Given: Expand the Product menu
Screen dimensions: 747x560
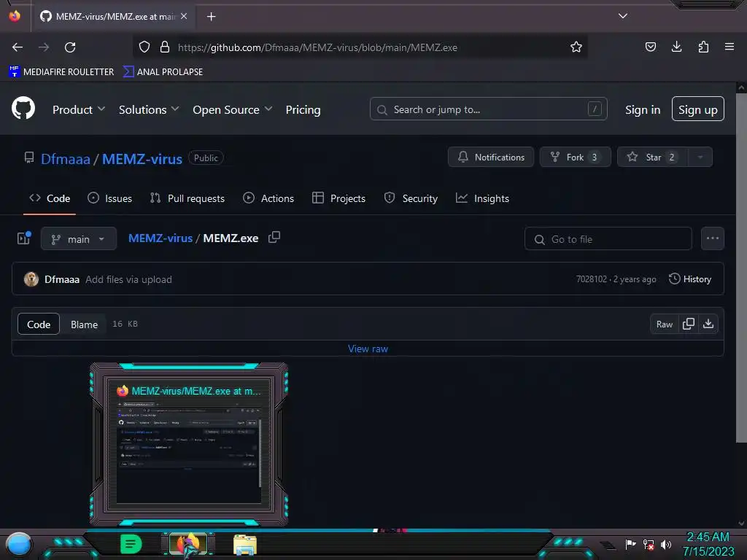Looking at the screenshot, I should coord(79,109).
